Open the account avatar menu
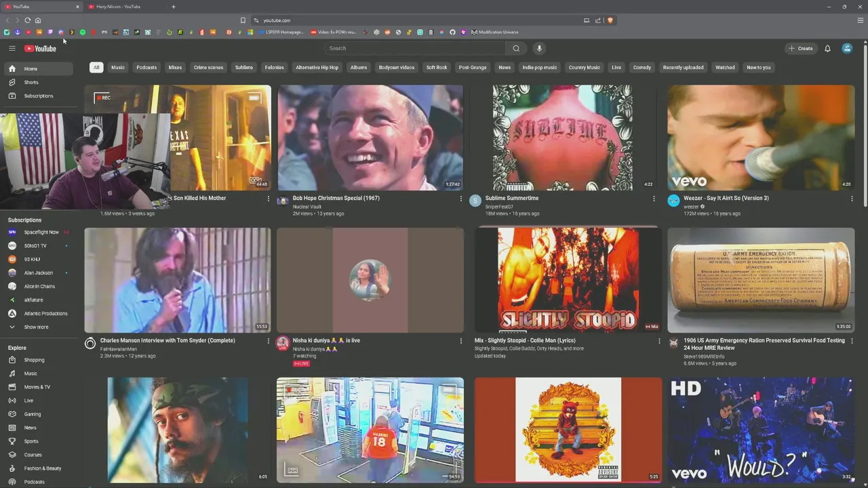 847,48
